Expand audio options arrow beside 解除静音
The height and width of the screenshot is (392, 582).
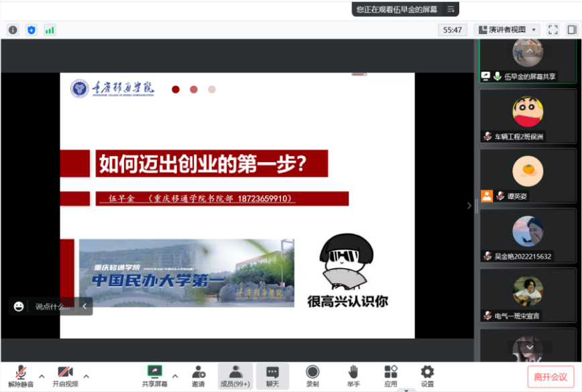click(42, 375)
